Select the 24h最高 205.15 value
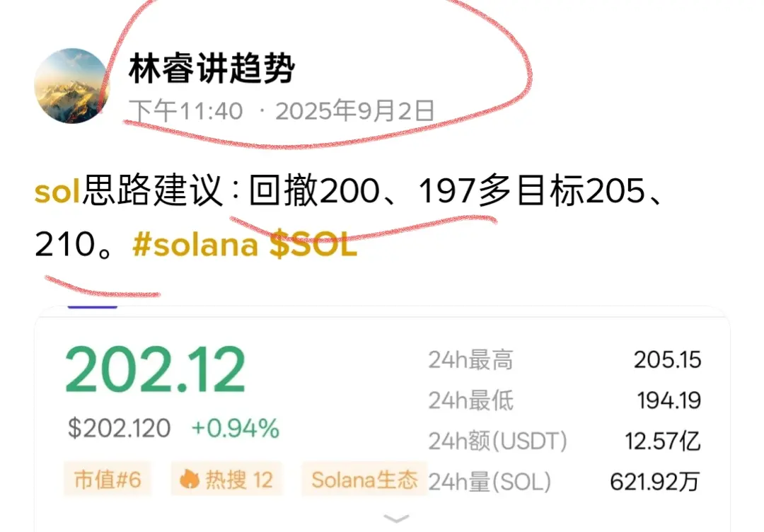The height and width of the screenshot is (532, 764). [667, 360]
